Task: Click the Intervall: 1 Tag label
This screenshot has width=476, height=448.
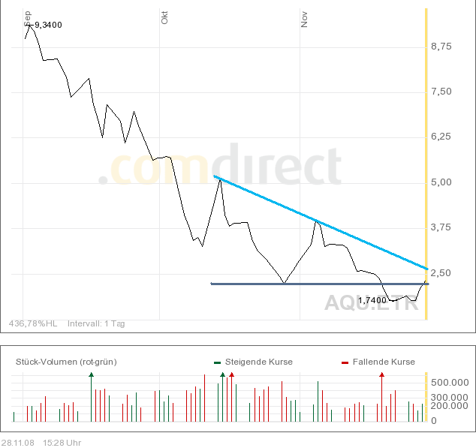Action: point(97,324)
